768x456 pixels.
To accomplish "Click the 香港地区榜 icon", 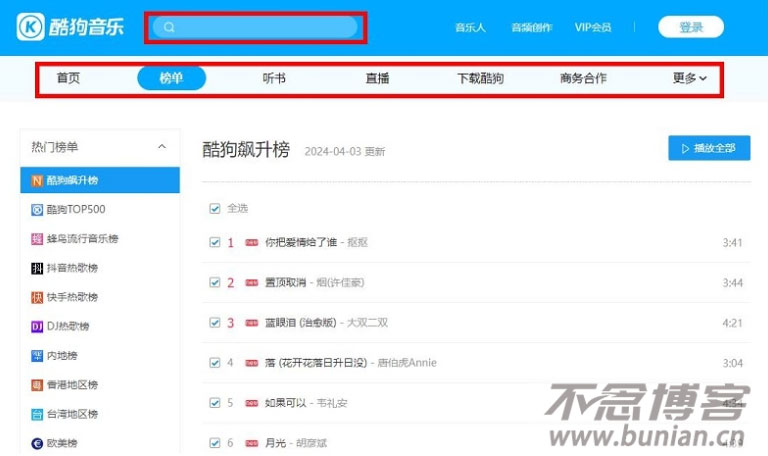I will (x=37, y=385).
